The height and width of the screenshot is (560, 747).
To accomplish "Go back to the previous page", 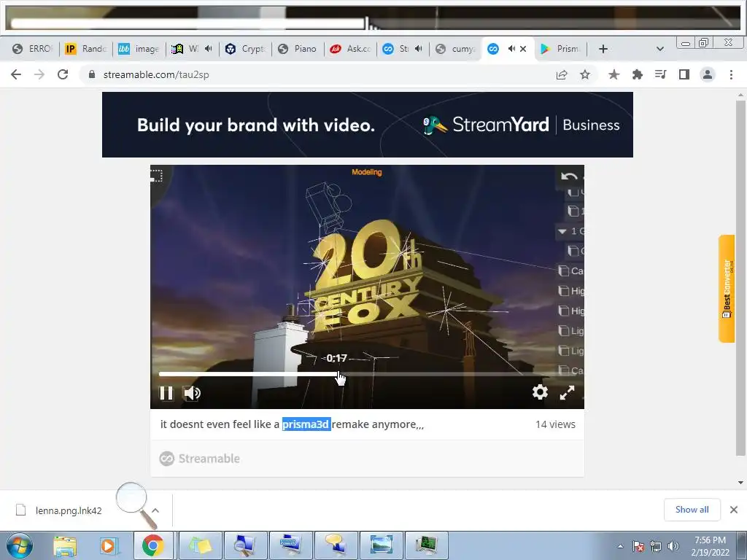I will click(16, 74).
